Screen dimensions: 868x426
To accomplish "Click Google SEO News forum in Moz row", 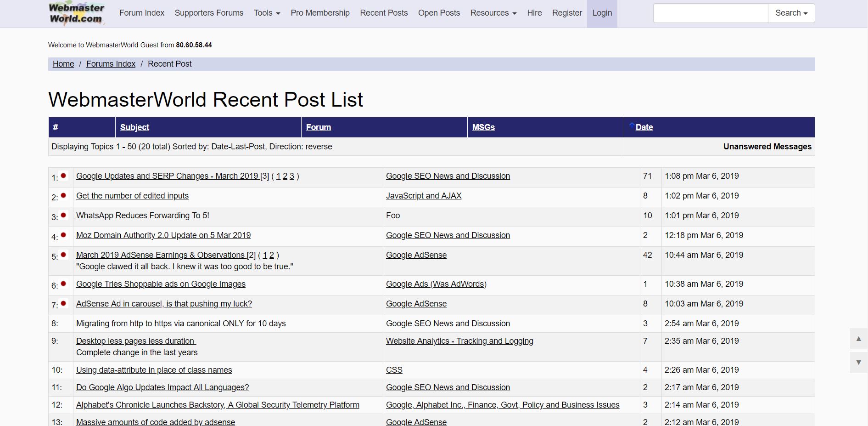I will 448,235.
